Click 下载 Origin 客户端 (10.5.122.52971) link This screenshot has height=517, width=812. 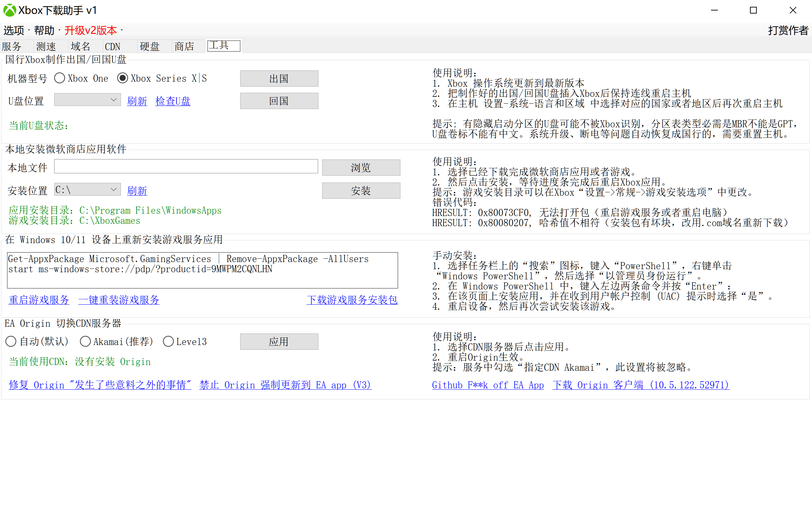pyautogui.click(x=641, y=385)
